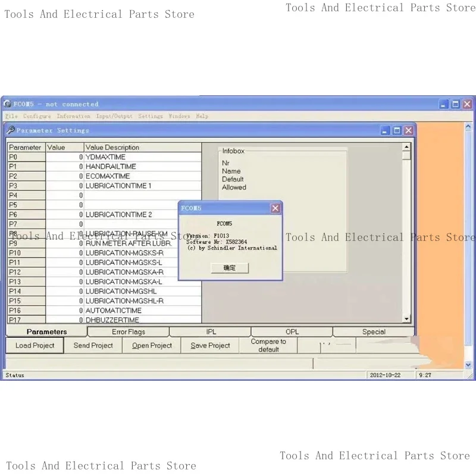
Task: Click main window scrollbar down arrow
Action: pyautogui.click(x=468, y=365)
